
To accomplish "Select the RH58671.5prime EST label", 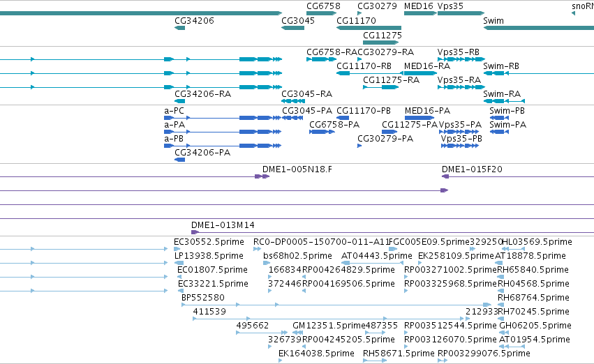I will click(x=399, y=354).
